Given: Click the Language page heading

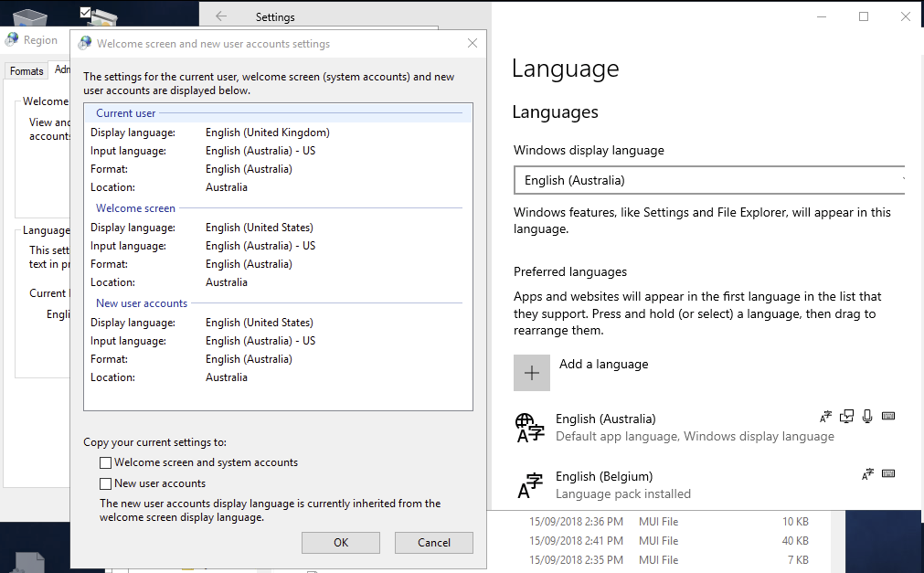Looking at the screenshot, I should point(565,69).
